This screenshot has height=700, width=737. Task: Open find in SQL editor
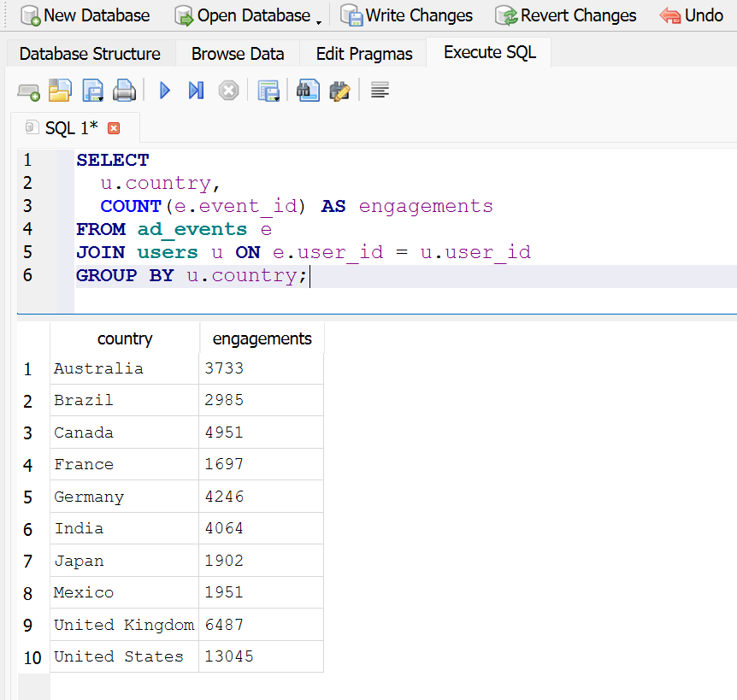[308, 91]
